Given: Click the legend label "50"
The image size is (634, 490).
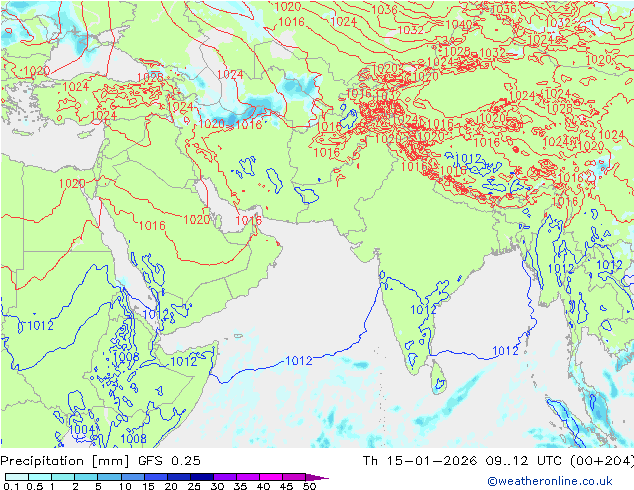Looking at the screenshot, I should click(x=309, y=486).
